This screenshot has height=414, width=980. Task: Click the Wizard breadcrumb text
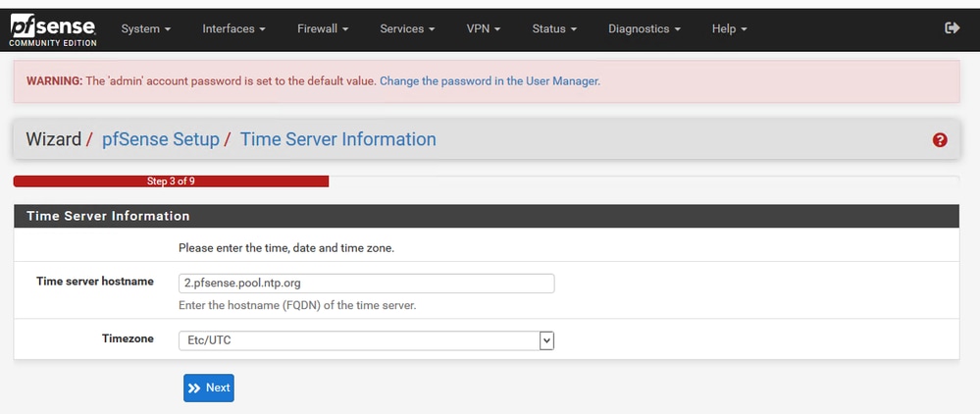tap(54, 139)
